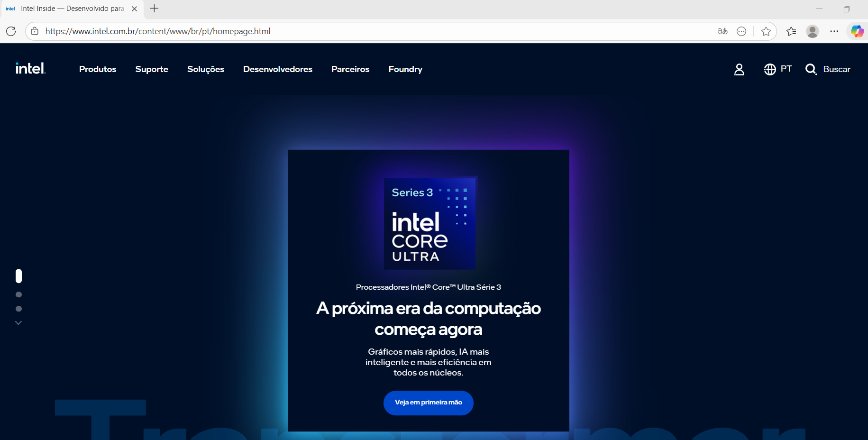The width and height of the screenshot is (868, 440).
Task: Open the user account profile icon
Action: (739, 70)
